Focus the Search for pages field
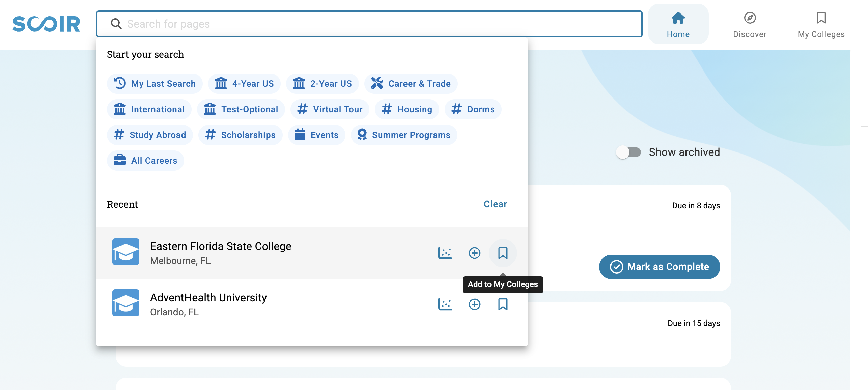 [369, 24]
